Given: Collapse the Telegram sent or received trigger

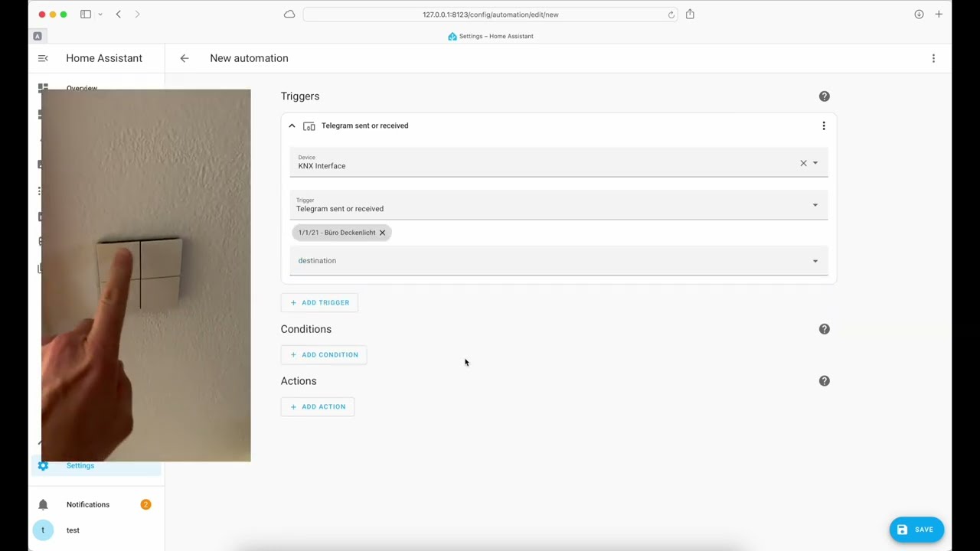Looking at the screenshot, I should pos(292,126).
